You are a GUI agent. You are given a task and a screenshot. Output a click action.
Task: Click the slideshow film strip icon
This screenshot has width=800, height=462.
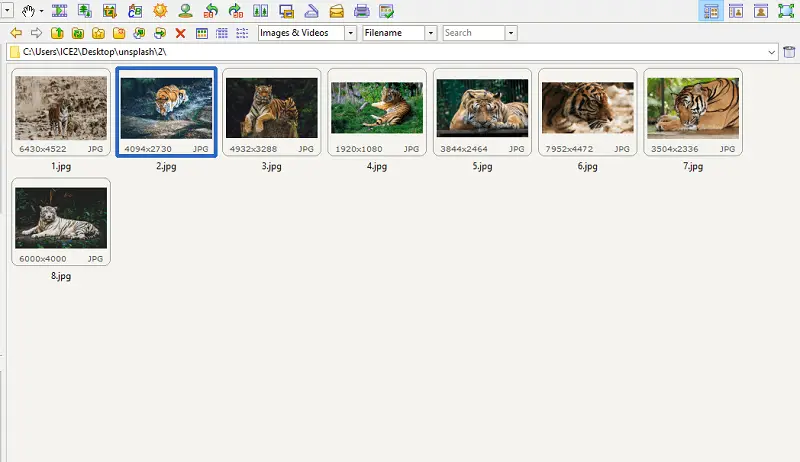click(59, 12)
